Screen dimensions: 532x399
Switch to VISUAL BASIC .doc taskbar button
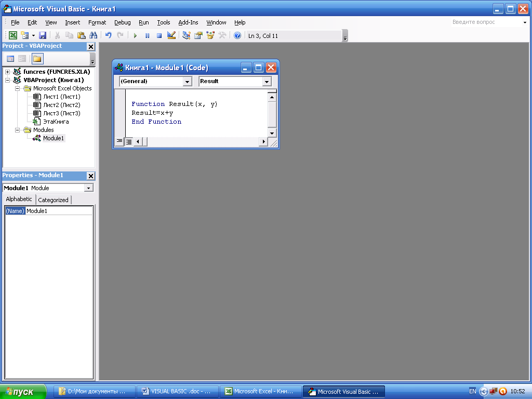tap(177, 392)
